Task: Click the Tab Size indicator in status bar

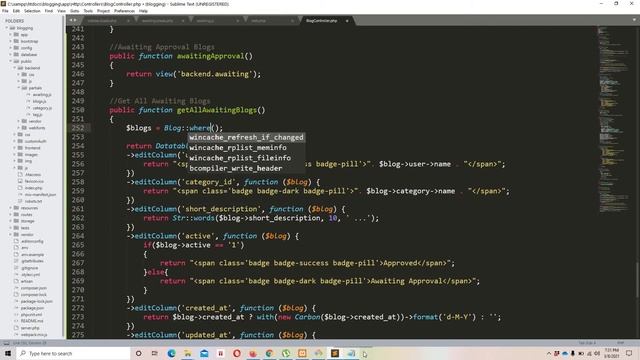Action: point(587,343)
